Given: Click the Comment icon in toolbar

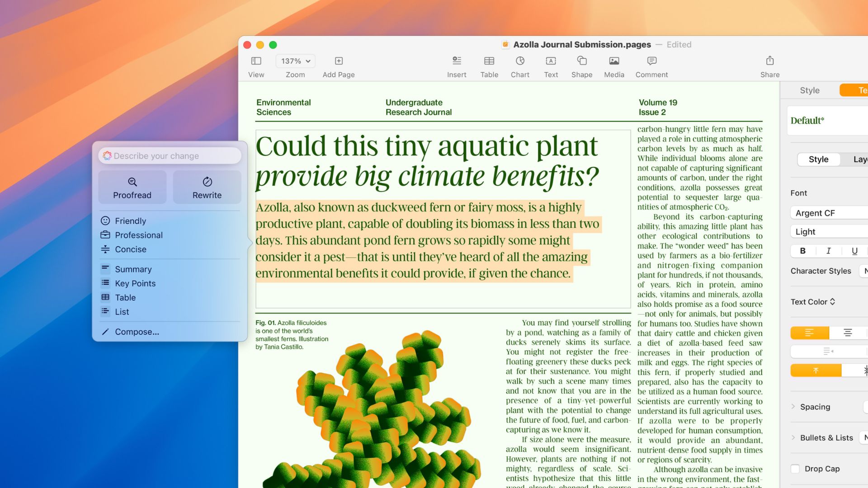Looking at the screenshot, I should pyautogui.click(x=651, y=61).
